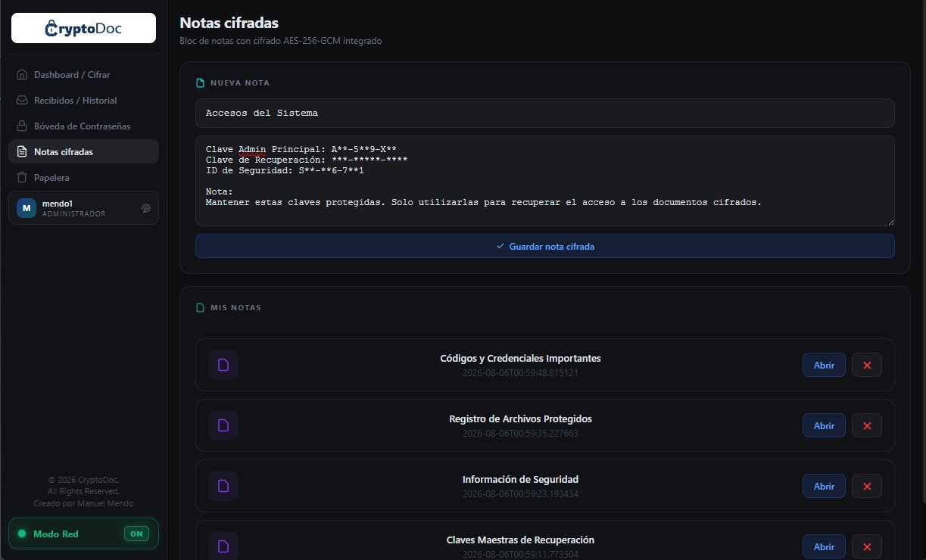
Task: Click the Mis Notas section icon
Action: [x=201, y=308]
